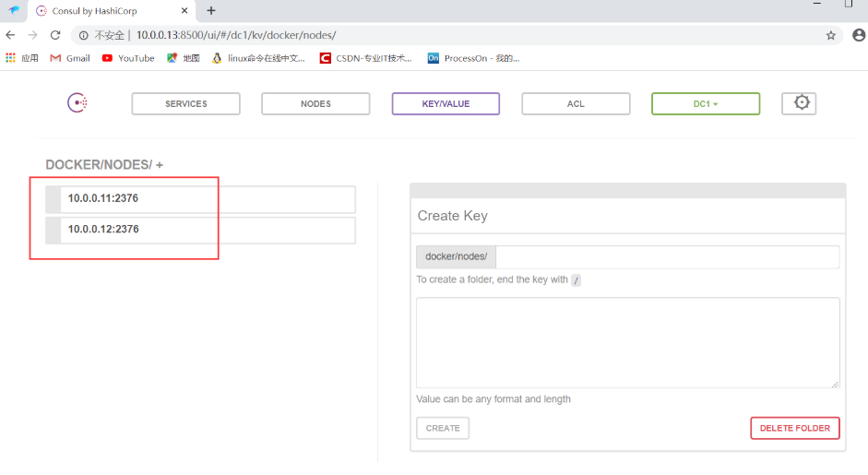This screenshot has height=475, width=868.
Task: Open a new browser tab with plus
Action: (x=211, y=10)
